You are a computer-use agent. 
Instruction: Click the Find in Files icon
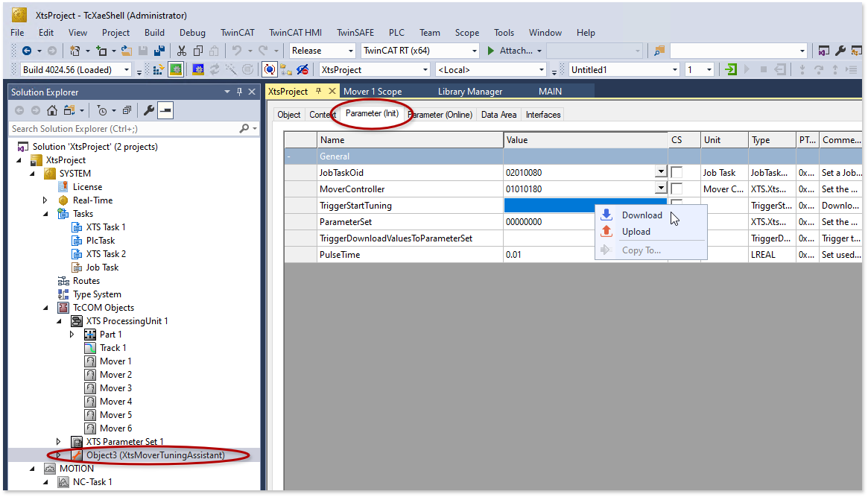(659, 51)
